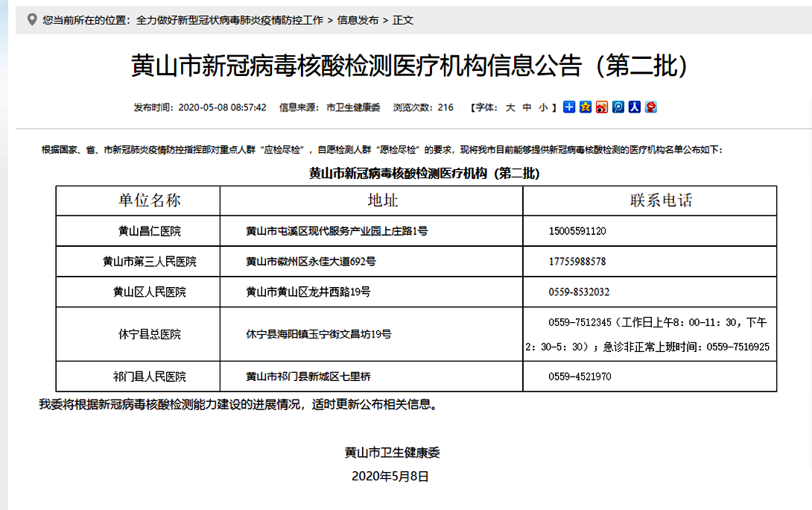Click the 联系电话 column header

650,201
